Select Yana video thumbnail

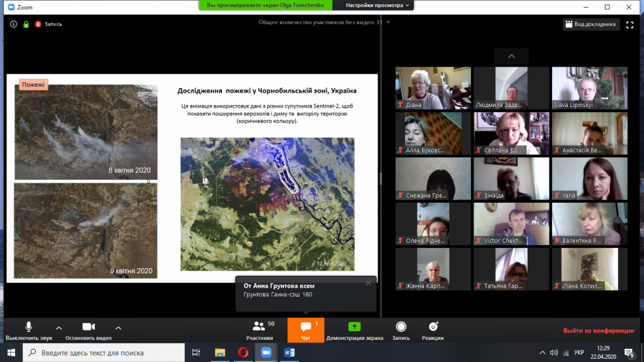tap(589, 179)
